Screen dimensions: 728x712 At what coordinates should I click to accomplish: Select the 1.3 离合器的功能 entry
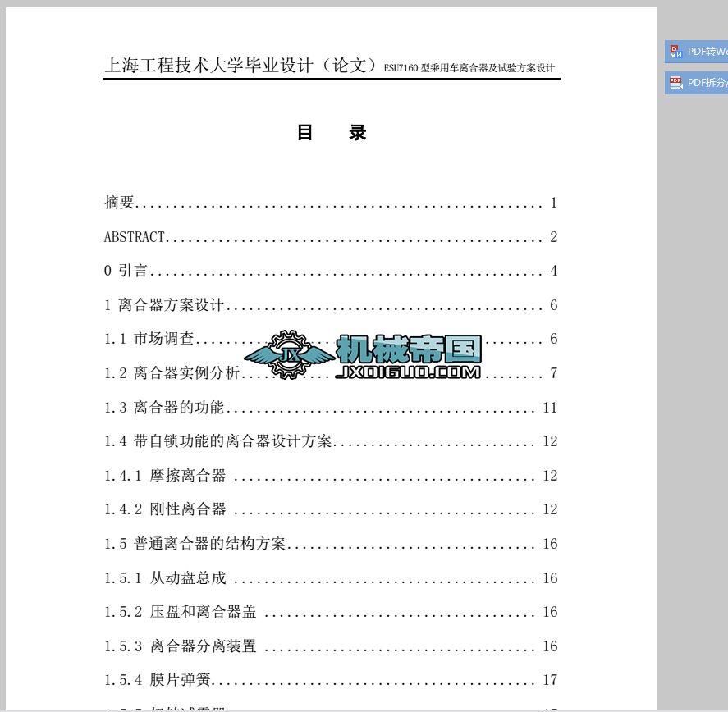[331, 408]
